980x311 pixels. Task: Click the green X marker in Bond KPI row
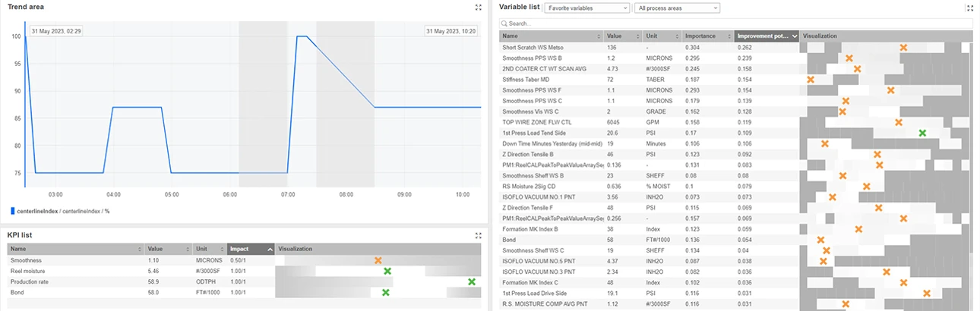point(385,292)
